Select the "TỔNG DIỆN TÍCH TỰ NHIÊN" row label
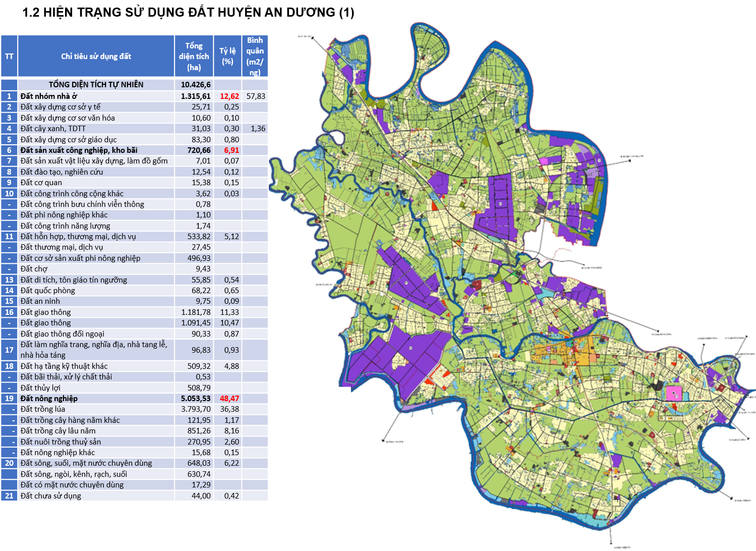Viewport: 756px width, 551px height. 96,84
